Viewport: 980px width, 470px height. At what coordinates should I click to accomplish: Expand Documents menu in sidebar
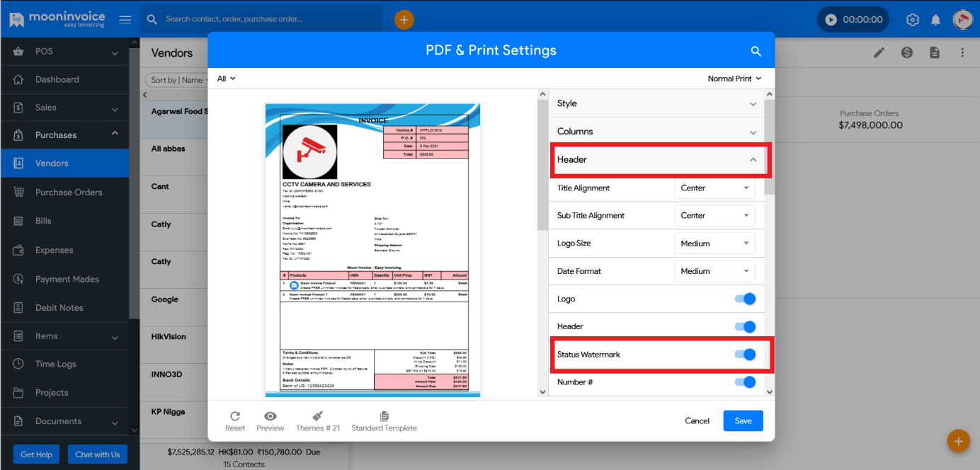click(x=64, y=421)
